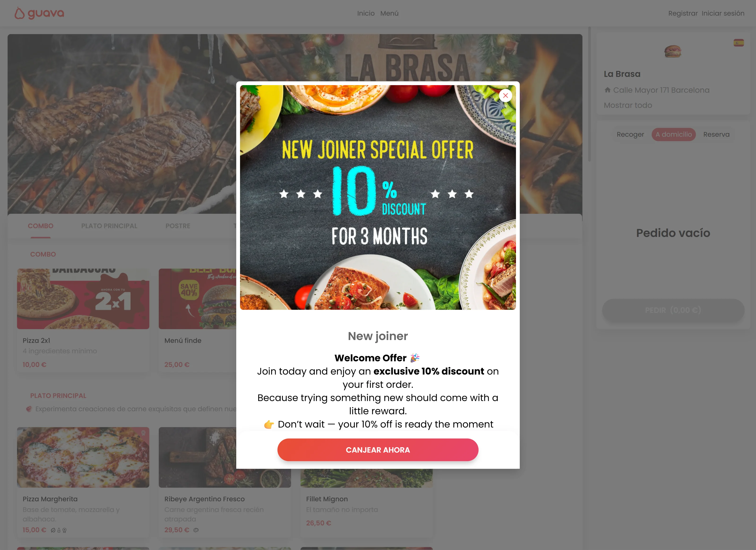Open the Iniciar sesión link

coord(723,13)
